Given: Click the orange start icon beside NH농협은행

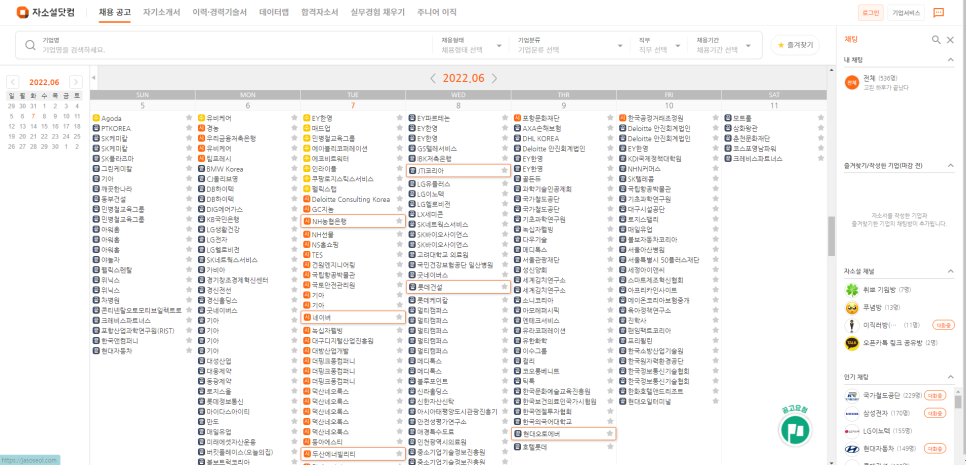Looking at the screenshot, I should [x=307, y=220].
